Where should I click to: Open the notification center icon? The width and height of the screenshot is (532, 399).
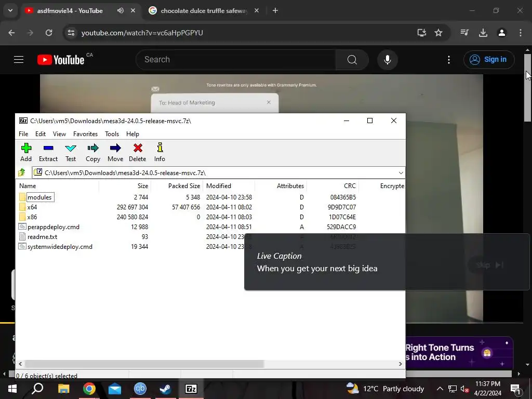pos(515,389)
